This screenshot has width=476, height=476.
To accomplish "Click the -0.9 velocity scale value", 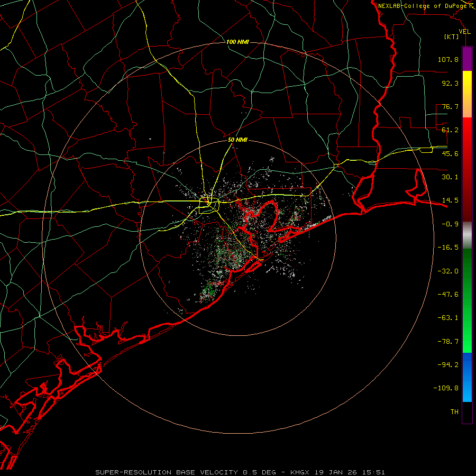I will point(450,224).
